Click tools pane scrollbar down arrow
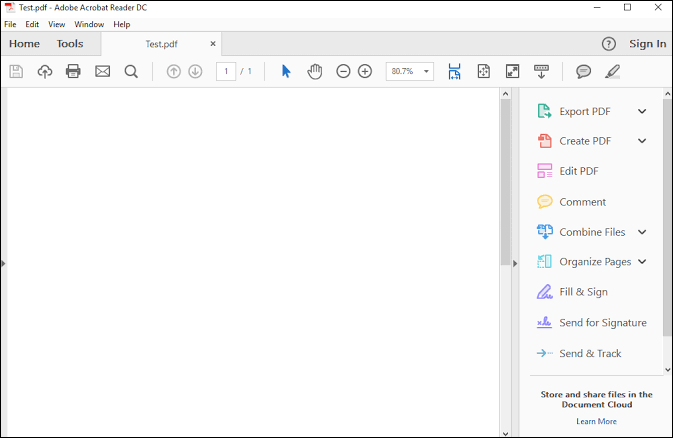Screen dimensions: 673x438 pos(667,369)
